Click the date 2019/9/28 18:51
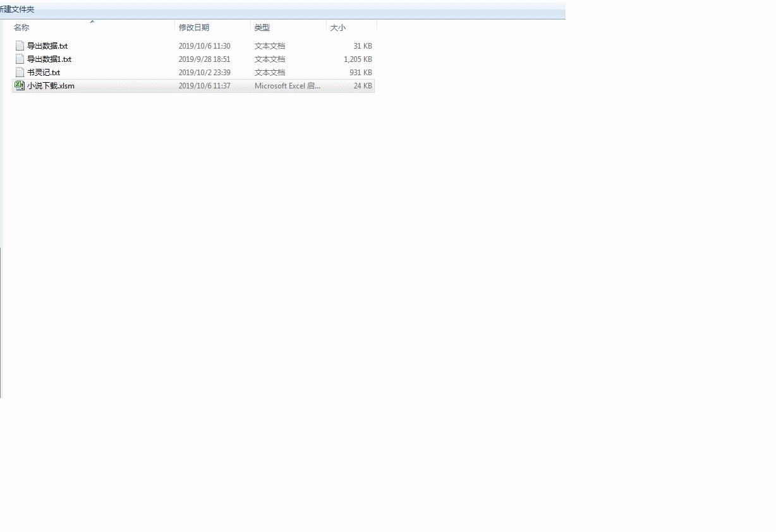Screen dimensions: 776x532 coord(204,59)
